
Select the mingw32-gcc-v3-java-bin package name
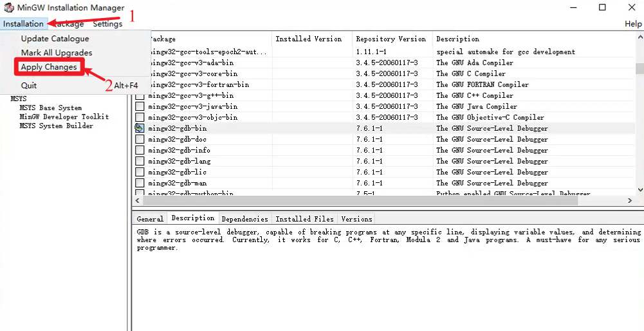pyautogui.click(x=192, y=106)
